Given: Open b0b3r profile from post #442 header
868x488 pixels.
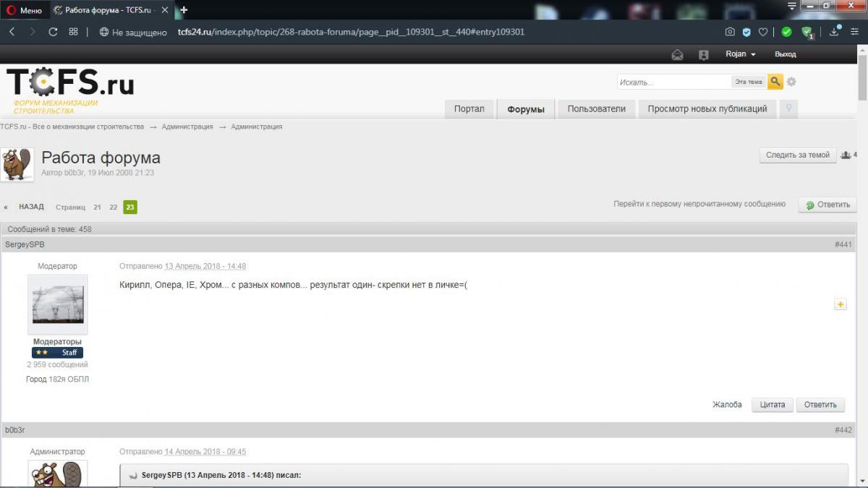Looking at the screenshot, I should (15, 430).
